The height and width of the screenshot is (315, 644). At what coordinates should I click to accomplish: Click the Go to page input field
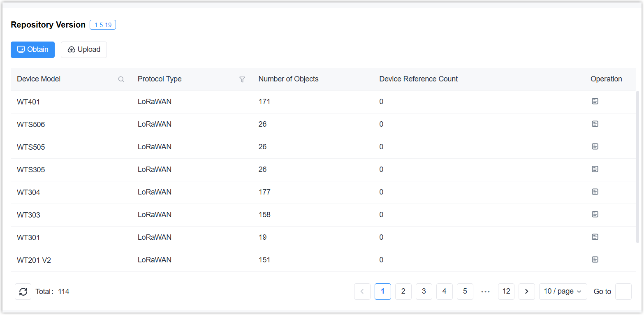pos(623,292)
